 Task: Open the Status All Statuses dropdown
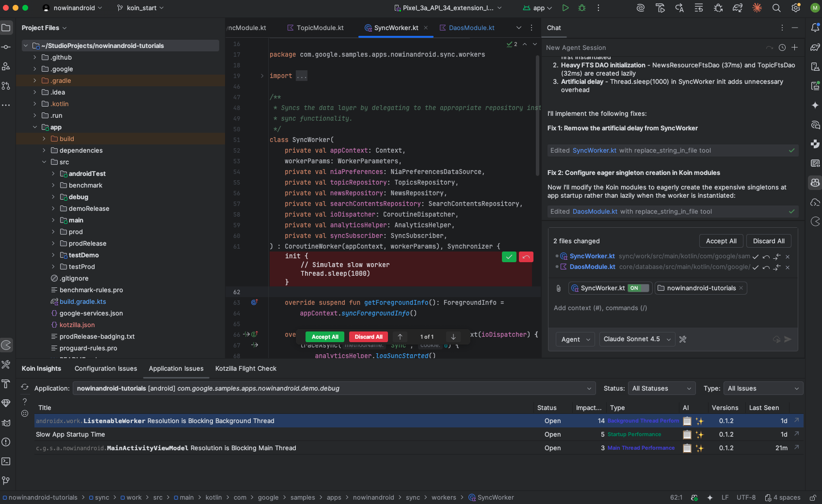pyautogui.click(x=661, y=388)
